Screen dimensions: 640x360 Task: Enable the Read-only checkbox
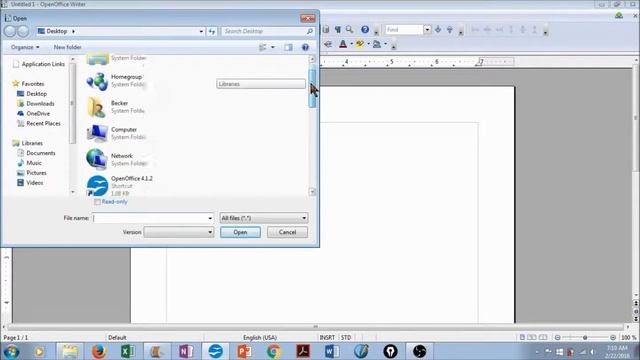point(97,202)
